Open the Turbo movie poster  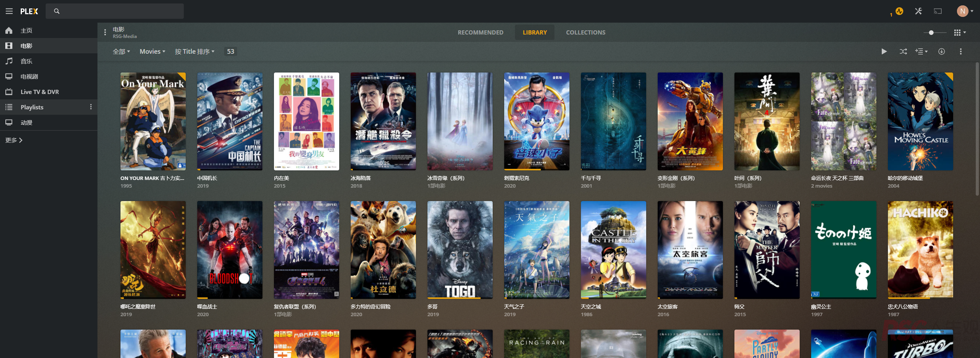(x=921, y=344)
